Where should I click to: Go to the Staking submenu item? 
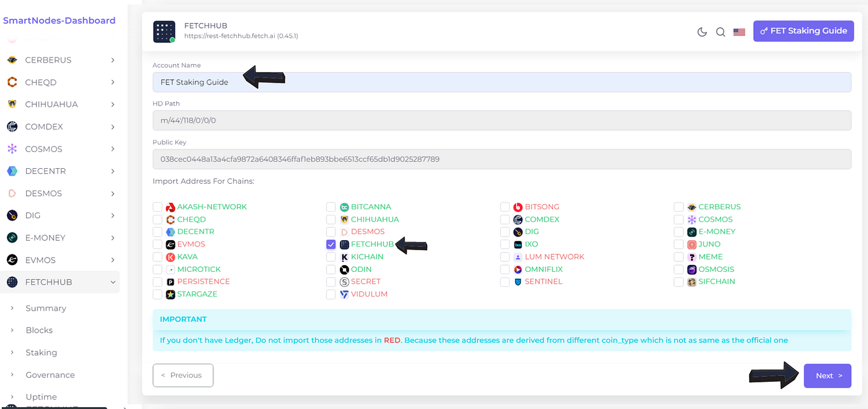tap(41, 353)
